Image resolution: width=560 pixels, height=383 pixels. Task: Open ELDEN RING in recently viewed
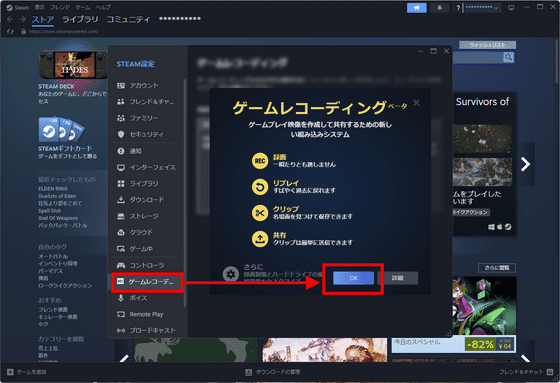pos(53,189)
